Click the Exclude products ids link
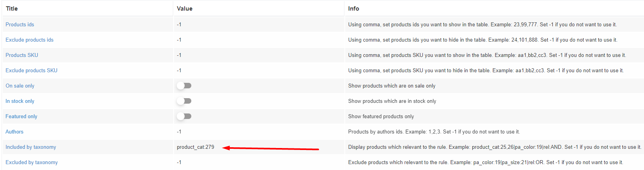Viewport: 644px width, 170px height. click(x=30, y=40)
